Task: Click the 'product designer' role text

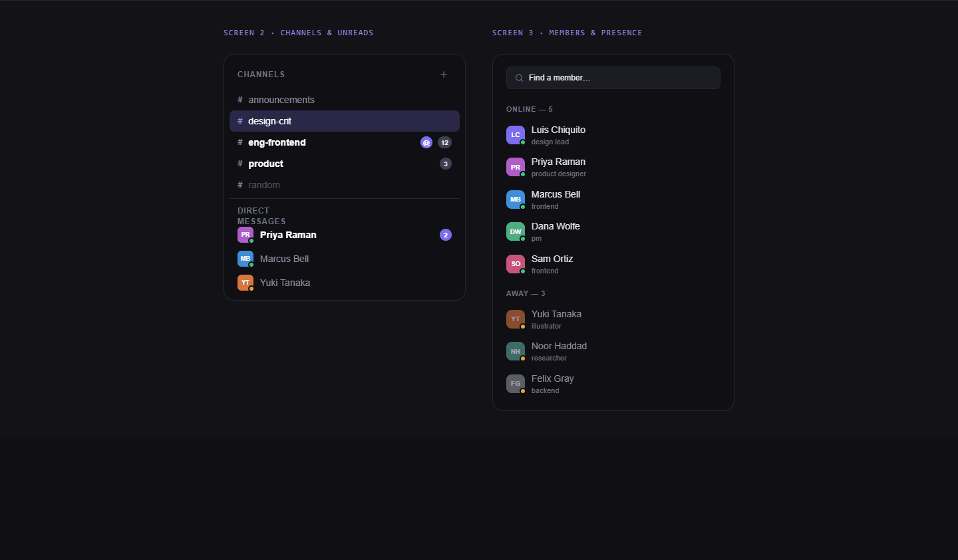Action: point(559,174)
